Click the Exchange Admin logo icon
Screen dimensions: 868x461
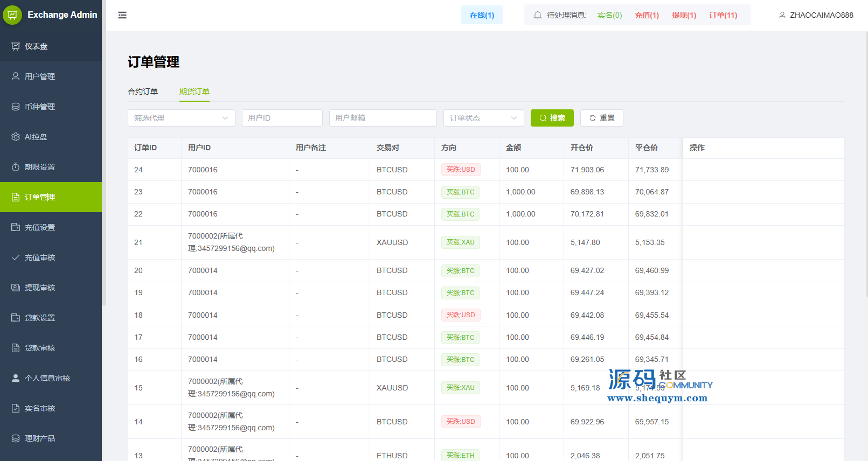click(x=12, y=15)
